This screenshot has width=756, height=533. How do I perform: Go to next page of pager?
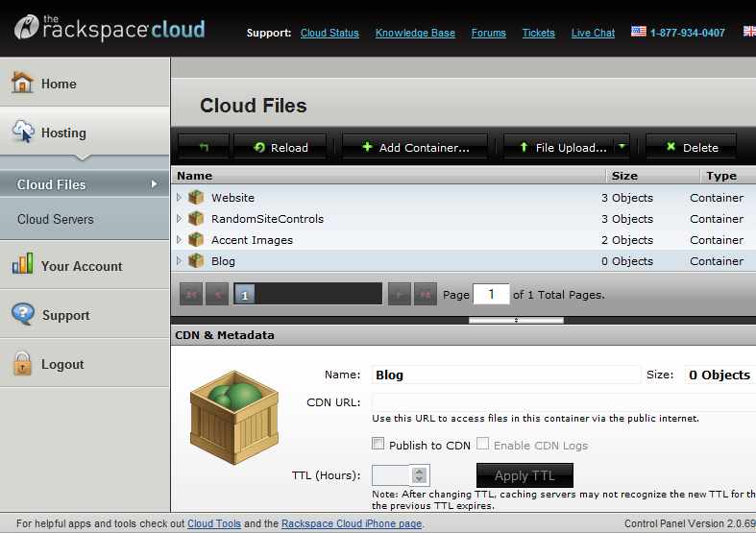pyautogui.click(x=400, y=294)
